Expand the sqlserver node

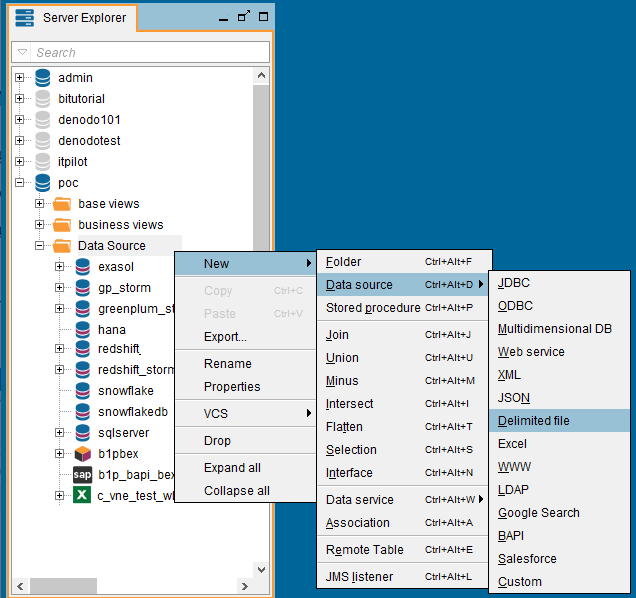click(60, 433)
